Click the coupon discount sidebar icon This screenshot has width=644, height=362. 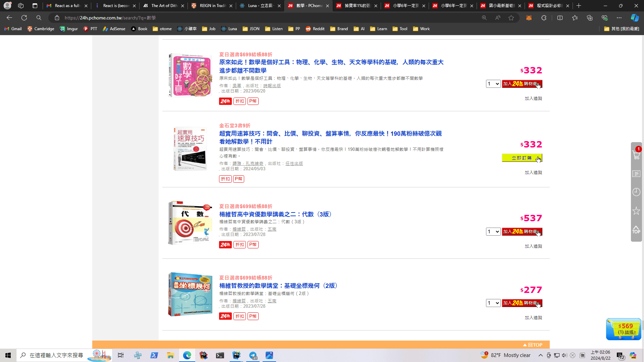(636, 174)
